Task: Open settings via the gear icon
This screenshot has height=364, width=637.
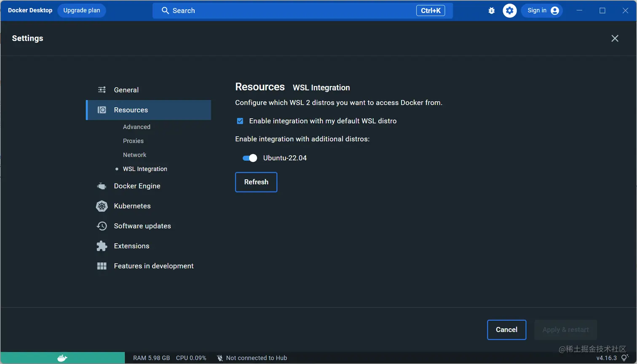Action: (x=510, y=11)
